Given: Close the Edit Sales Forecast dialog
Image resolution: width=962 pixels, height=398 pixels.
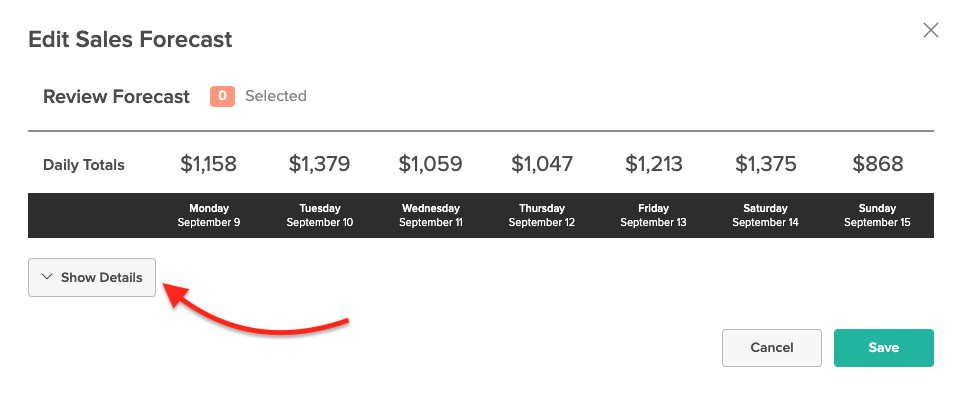Looking at the screenshot, I should click(x=931, y=31).
